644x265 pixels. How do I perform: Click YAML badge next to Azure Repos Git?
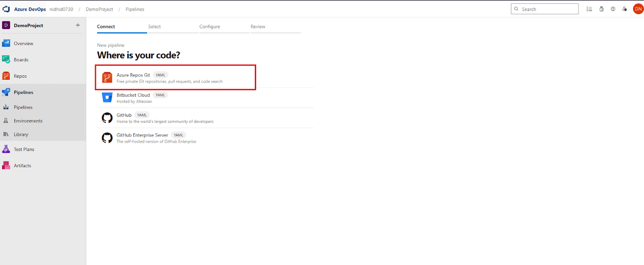click(160, 75)
